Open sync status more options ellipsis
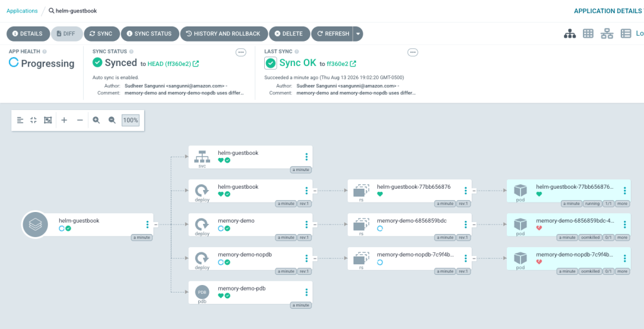Image resolution: width=644 pixels, height=329 pixels. coord(241,52)
